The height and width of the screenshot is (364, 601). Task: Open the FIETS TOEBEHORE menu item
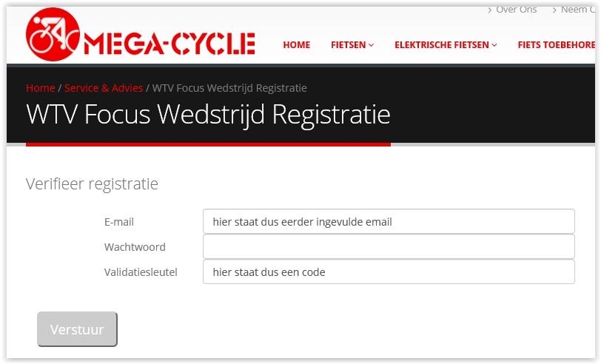pos(557,45)
